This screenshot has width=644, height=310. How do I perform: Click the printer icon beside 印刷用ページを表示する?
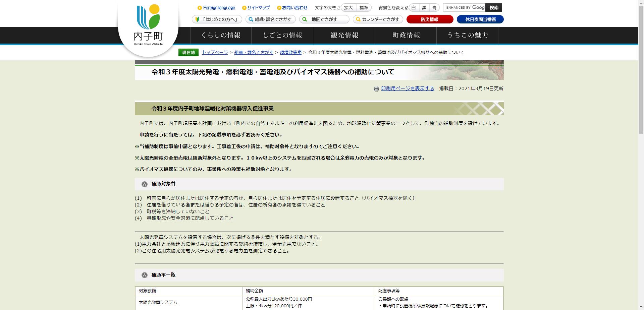(x=376, y=89)
